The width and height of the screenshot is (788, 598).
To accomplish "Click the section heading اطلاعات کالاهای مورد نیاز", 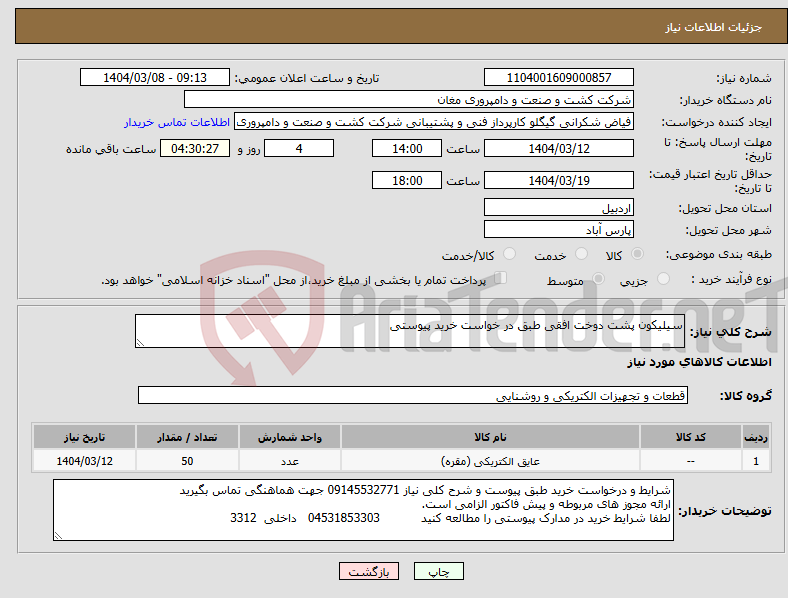I will [x=699, y=362].
